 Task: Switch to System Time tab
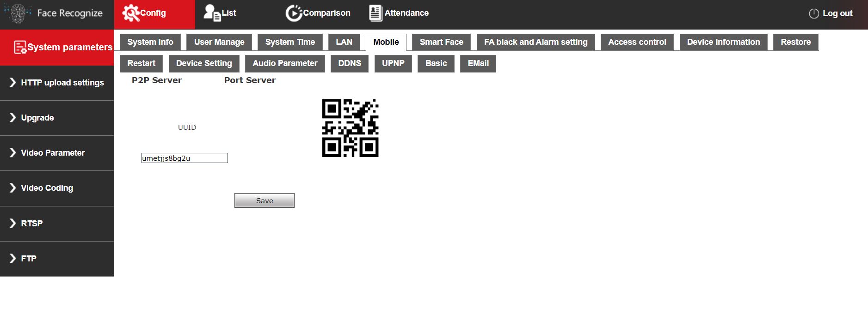290,42
